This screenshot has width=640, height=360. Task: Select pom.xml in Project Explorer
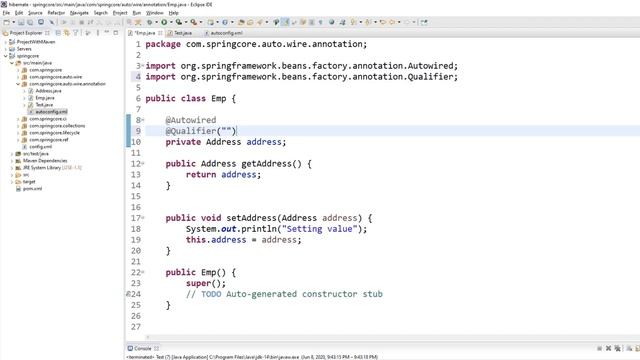(x=32, y=189)
